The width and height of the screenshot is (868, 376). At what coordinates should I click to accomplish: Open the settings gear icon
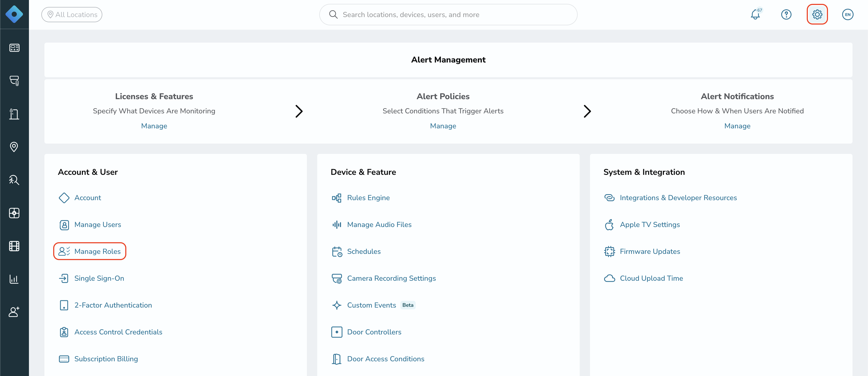(x=817, y=14)
